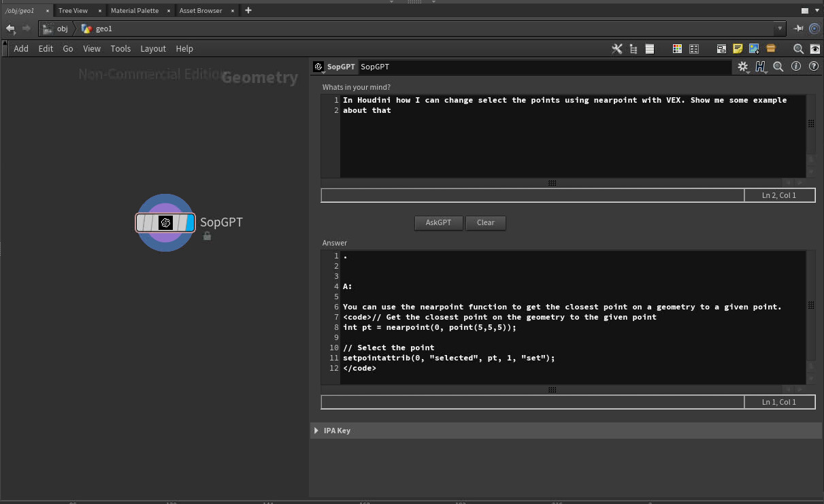This screenshot has height=504, width=824.
Task: Add a background image to network
Action: click(754, 49)
